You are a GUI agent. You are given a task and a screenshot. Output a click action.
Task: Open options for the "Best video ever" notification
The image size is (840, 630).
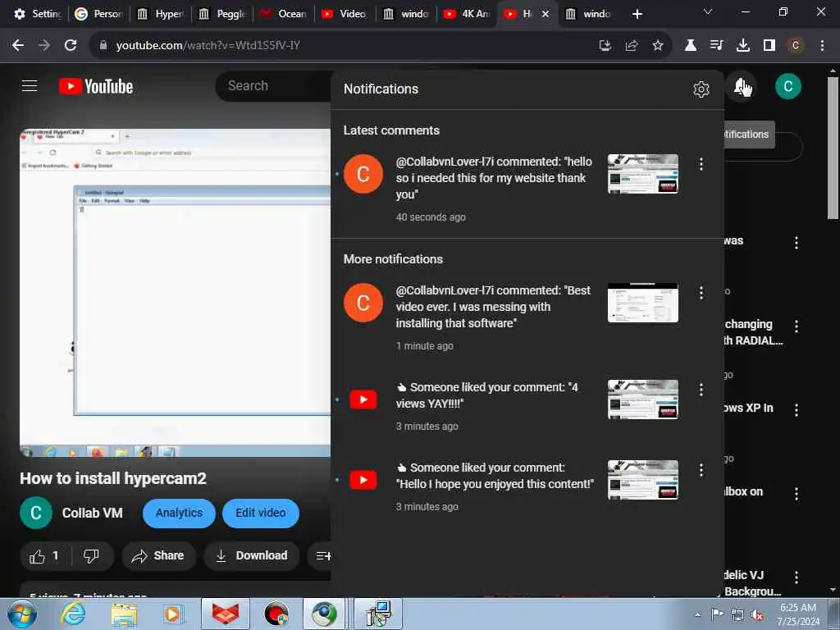tap(701, 293)
